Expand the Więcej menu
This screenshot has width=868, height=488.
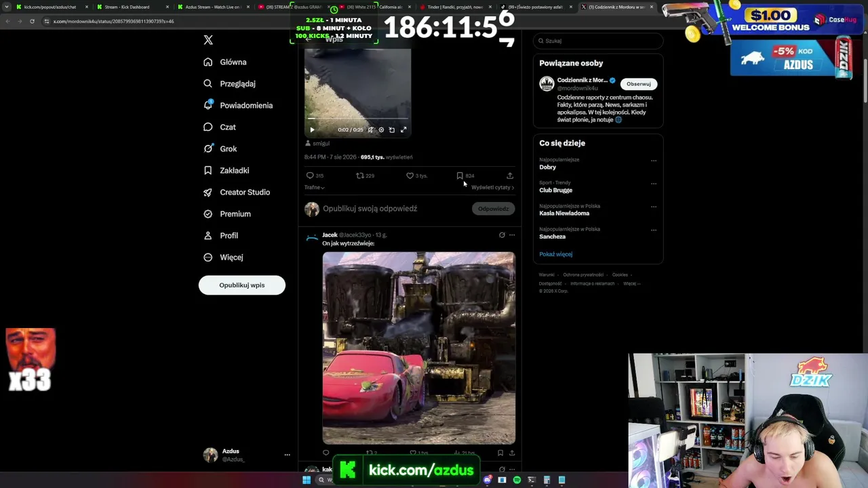[x=223, y=257]
